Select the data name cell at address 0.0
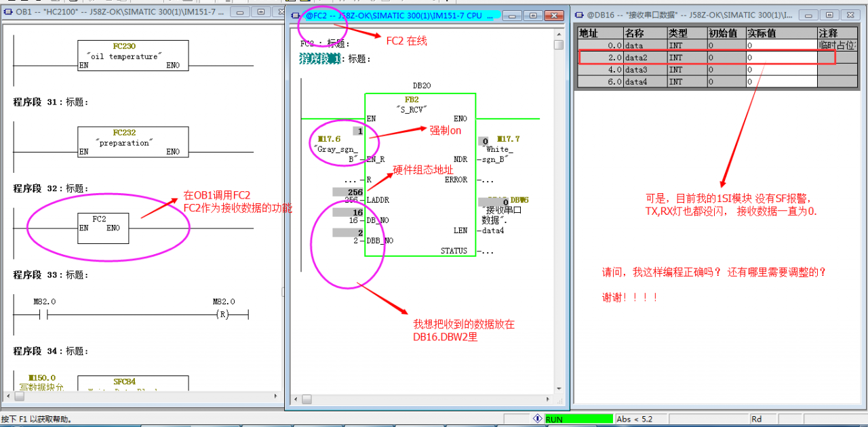This screenshot has width=868, height=427. click(645, 45)
